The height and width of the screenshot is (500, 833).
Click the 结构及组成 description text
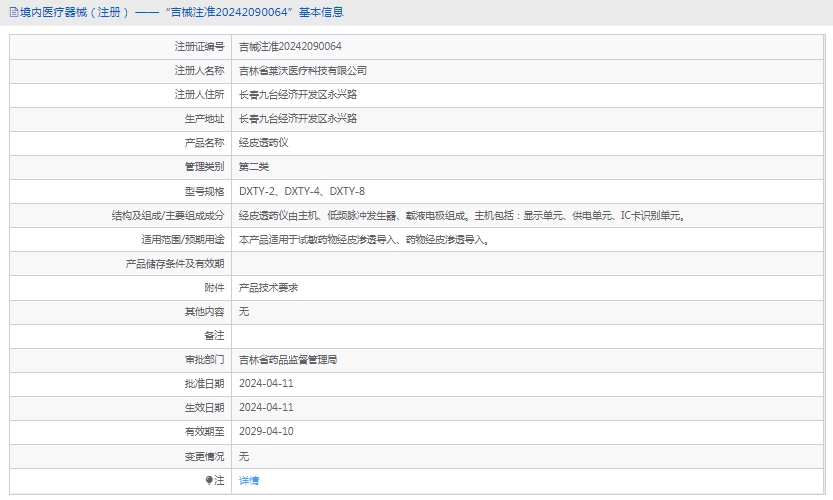461,215
